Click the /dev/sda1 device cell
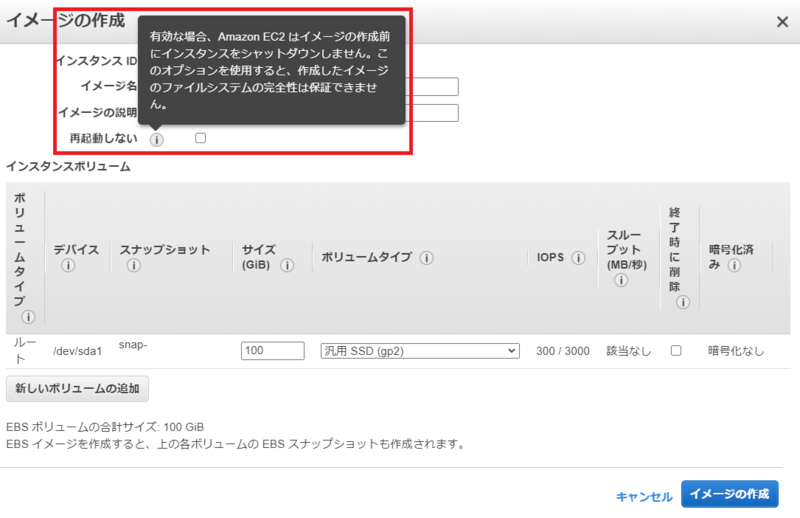 (78, 351)
